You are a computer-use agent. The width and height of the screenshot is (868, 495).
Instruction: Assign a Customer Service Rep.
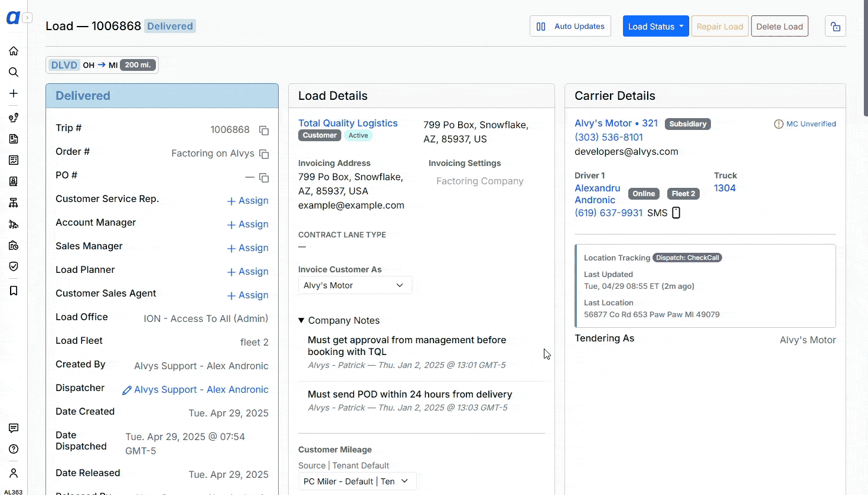[248, 201]
